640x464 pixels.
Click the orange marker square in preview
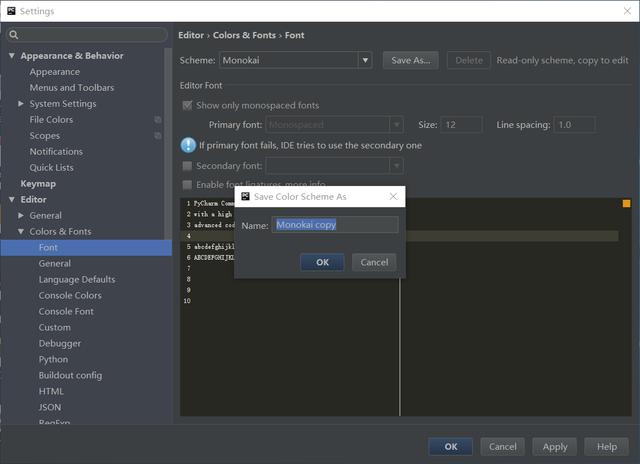tap(626, 203)
